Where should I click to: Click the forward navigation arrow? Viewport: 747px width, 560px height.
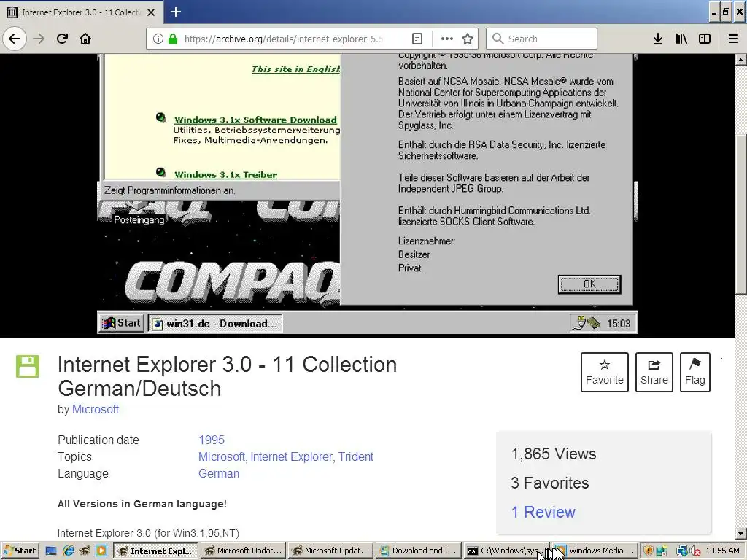[x=39, y=39]
